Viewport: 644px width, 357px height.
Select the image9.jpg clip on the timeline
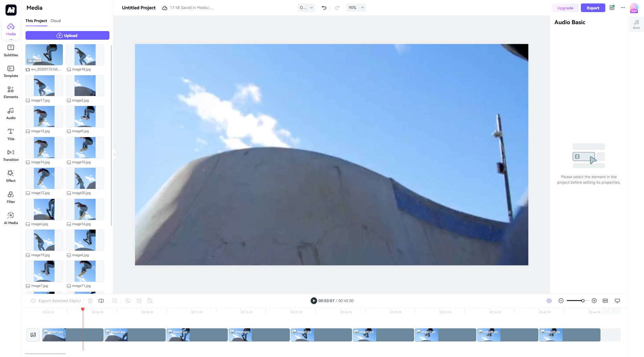[570, 335]
